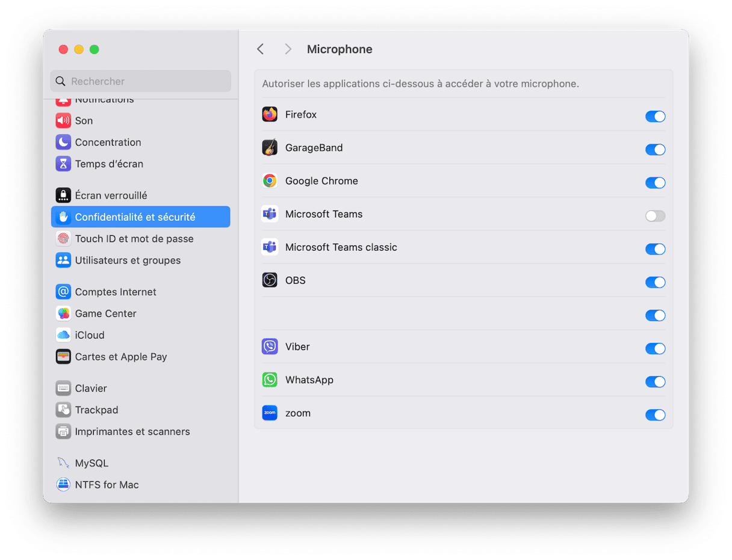Disable microphone access for Firefox
This screenshot has width=732, height=560.
(655, 117)
